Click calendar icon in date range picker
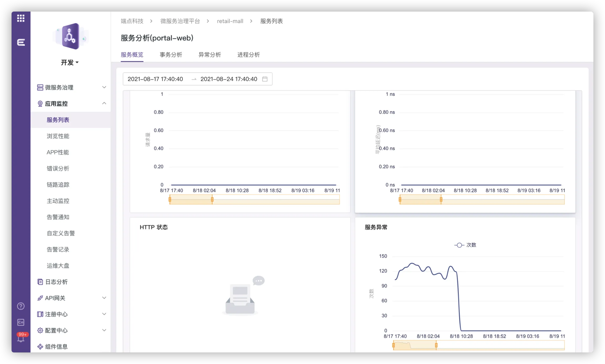The width and height of the screenshot is (605, 364). (x=265, y=79)
